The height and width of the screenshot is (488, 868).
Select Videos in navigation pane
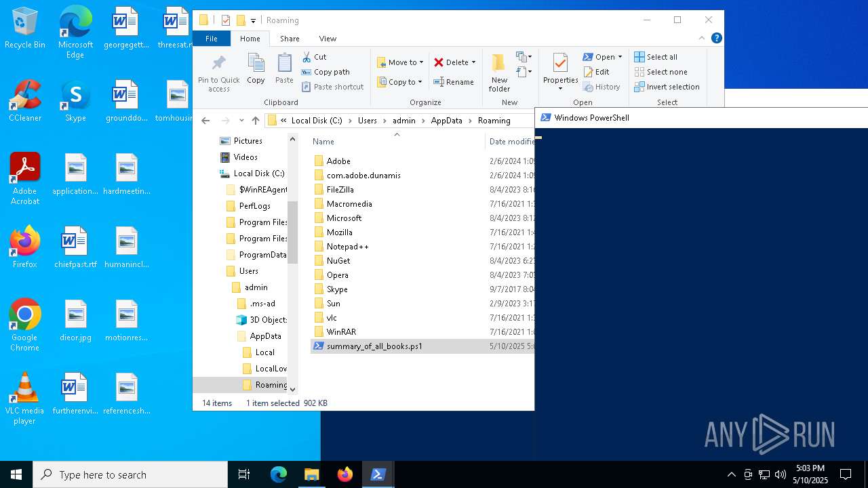point(245,157)
